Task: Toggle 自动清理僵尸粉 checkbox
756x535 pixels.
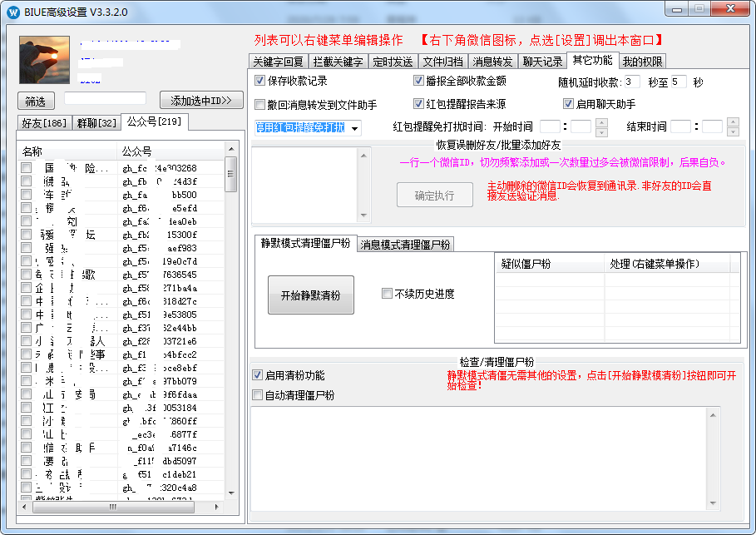Action: pyautogui.click(x=258, y=395)
